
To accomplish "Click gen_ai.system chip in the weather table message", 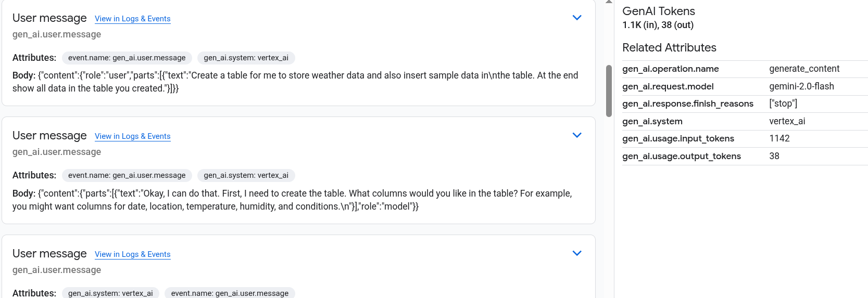I will click(x=246, y=58).
